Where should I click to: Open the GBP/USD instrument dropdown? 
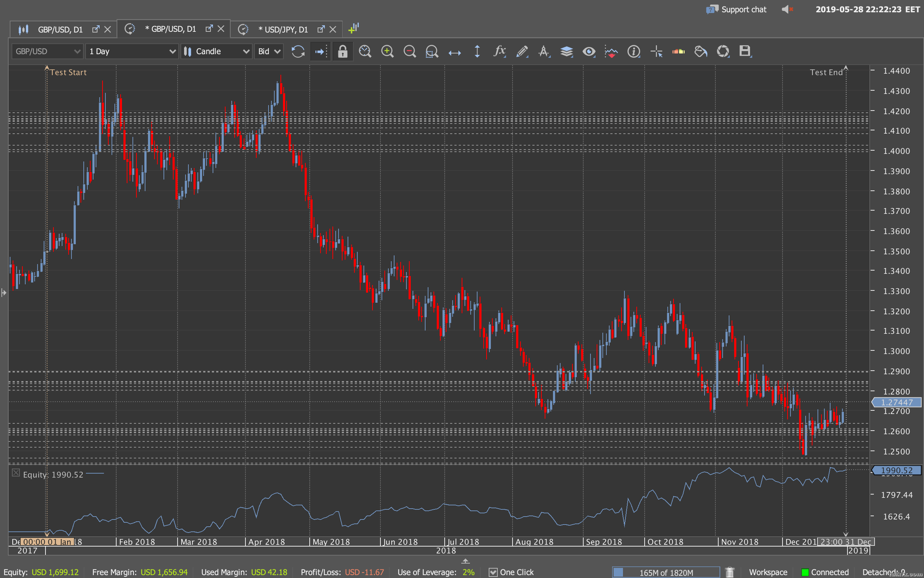tap(47, 51)
